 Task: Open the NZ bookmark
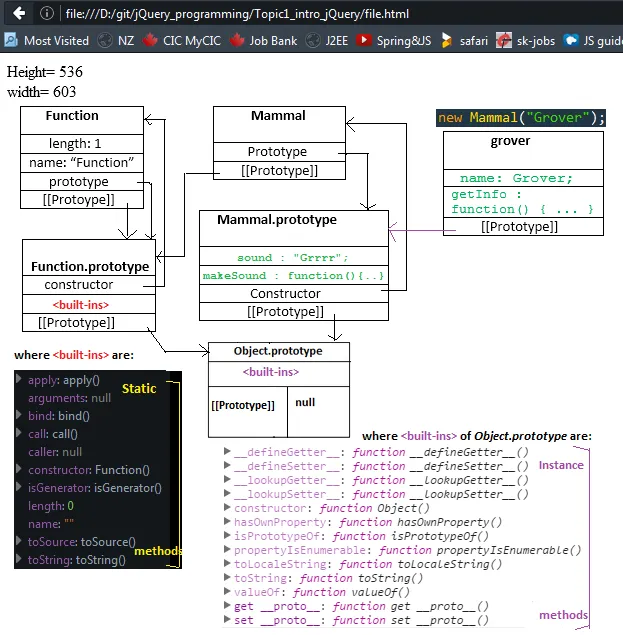tap(116, 41)
